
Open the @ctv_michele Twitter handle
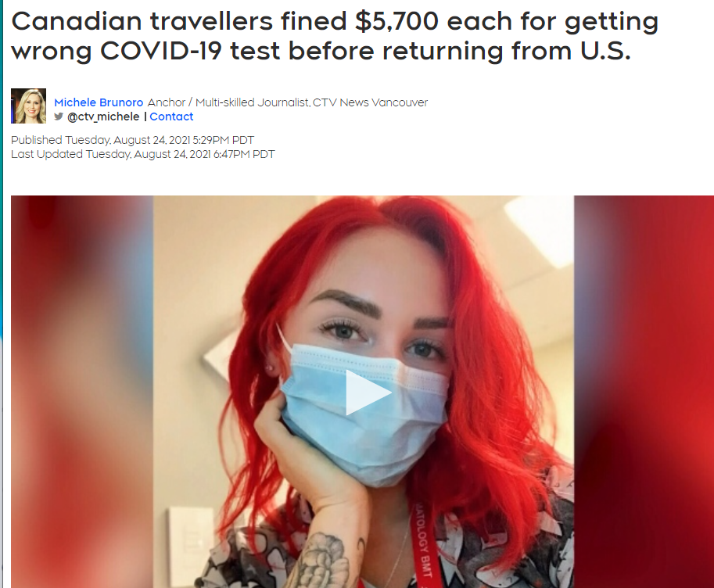coord(103,117)
